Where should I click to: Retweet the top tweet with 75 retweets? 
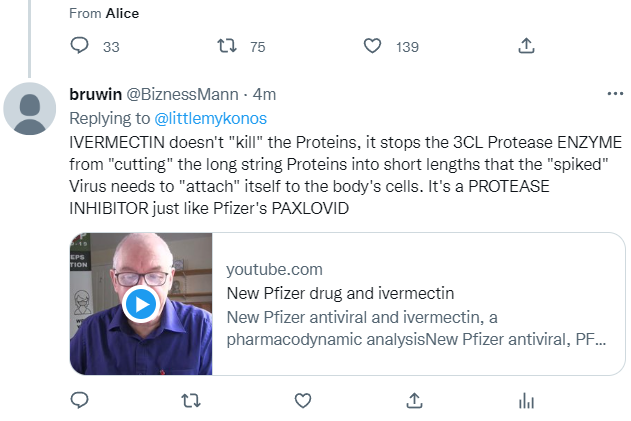click(x=228, y=46)
